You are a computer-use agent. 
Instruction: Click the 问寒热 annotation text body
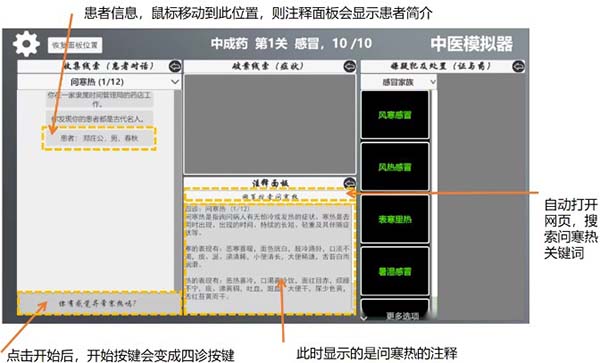pyautogui.click(x=269, y=259)
